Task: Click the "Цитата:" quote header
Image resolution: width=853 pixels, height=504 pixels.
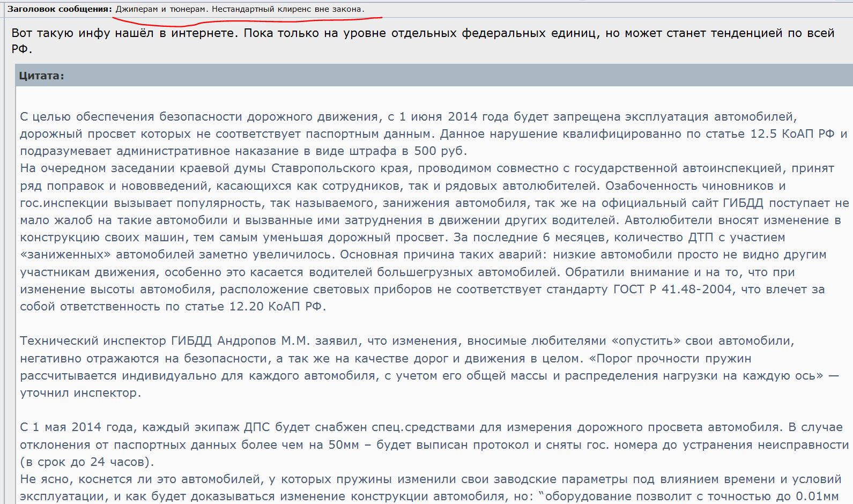Action: [x=41, y=76]
